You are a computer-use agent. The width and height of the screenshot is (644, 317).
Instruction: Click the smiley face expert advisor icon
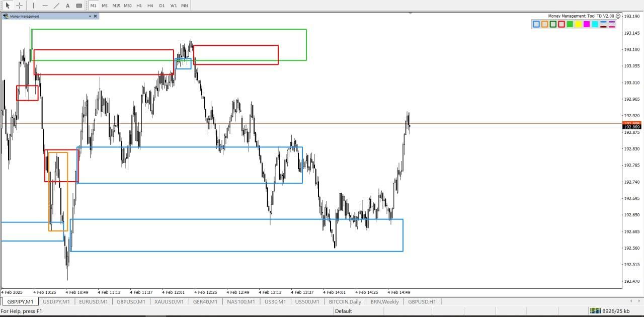click(x=618, y=16)
